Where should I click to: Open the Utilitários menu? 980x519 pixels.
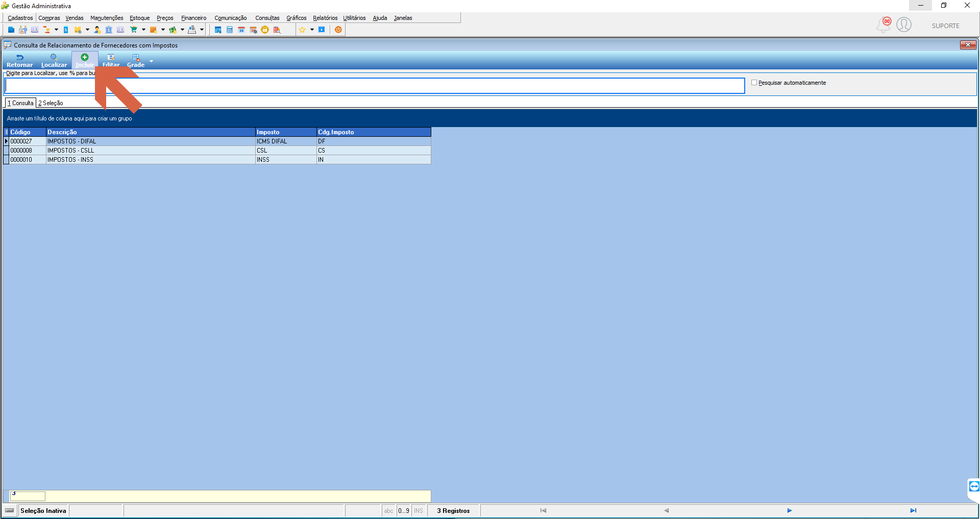coord(354,18)
